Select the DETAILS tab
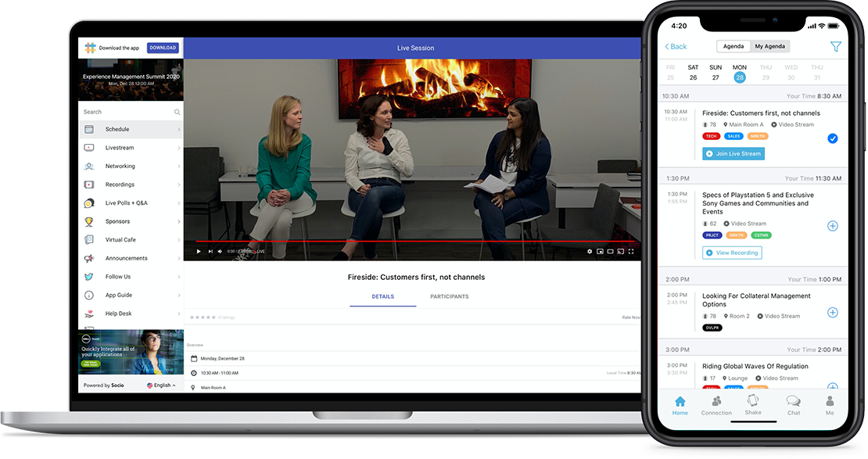The height and width of the screenshot is (459, 868). pyautogui.click(x=383, y=297)
